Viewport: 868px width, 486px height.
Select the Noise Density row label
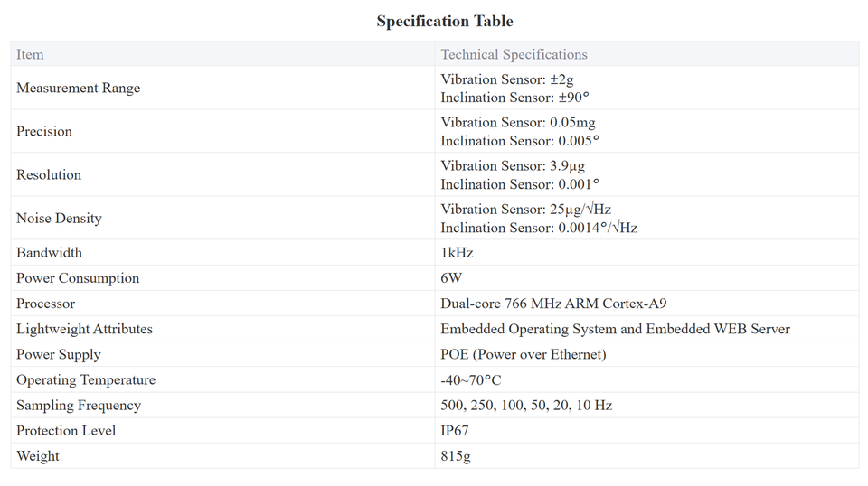point(59,218)
